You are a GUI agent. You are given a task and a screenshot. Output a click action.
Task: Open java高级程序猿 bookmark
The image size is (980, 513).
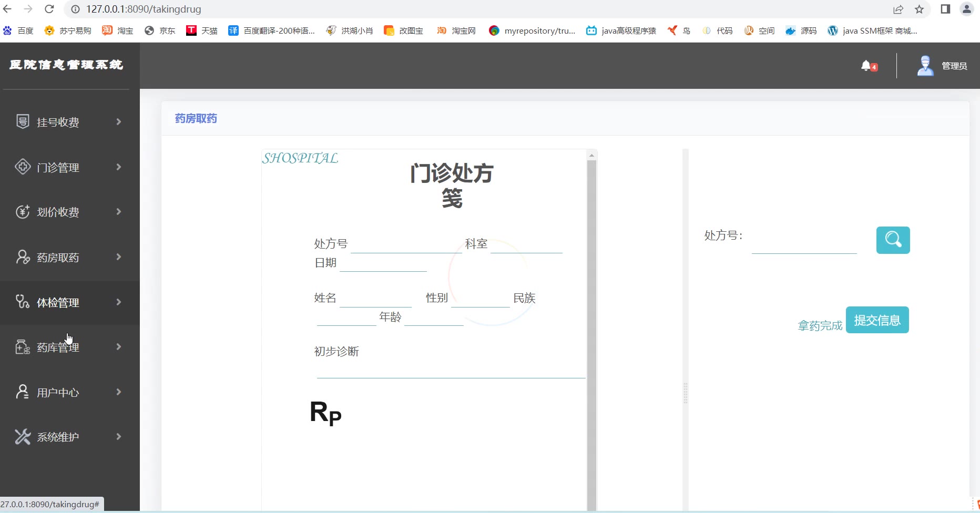621,30
